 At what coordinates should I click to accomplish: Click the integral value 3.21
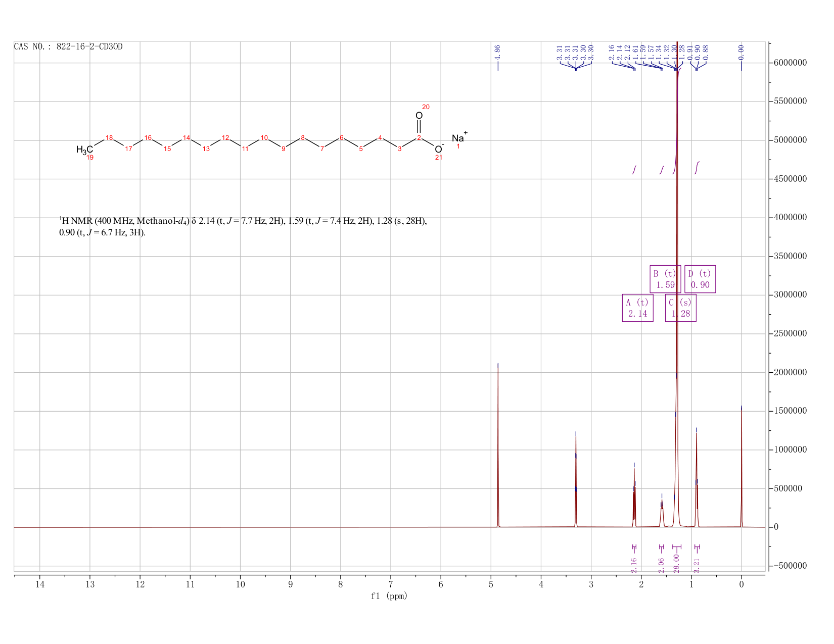(697, 565)
